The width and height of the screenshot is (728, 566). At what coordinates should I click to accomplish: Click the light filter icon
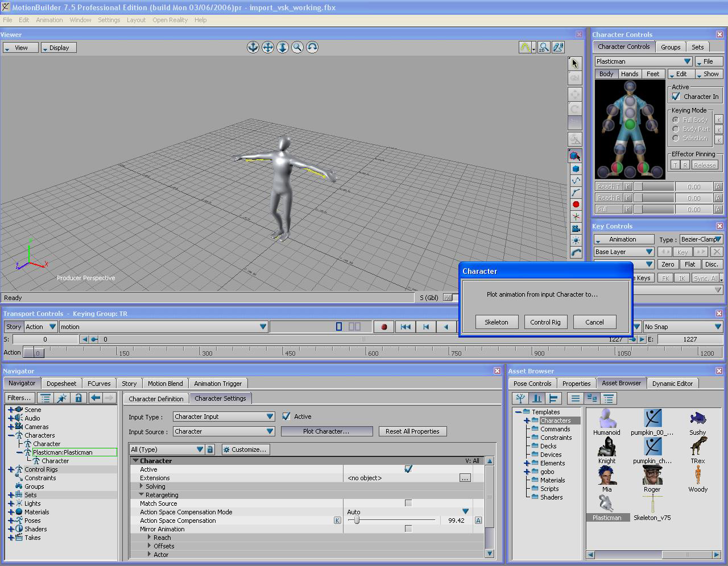(576, 240)
